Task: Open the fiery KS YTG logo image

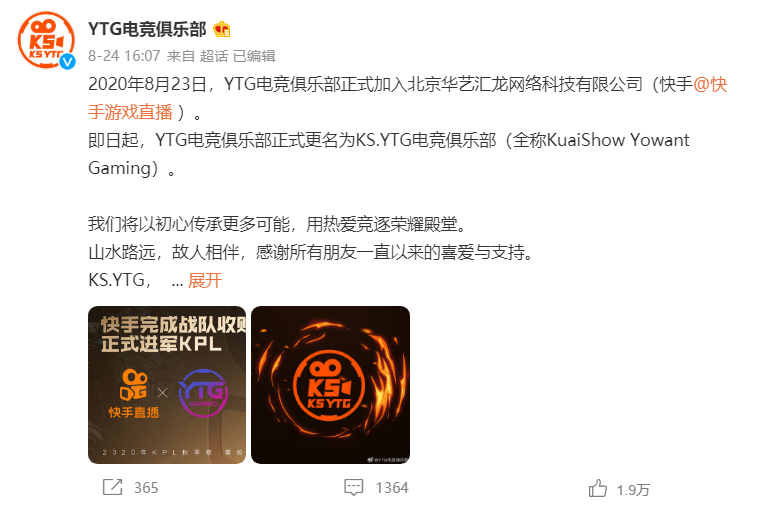Action: [331, 385]
